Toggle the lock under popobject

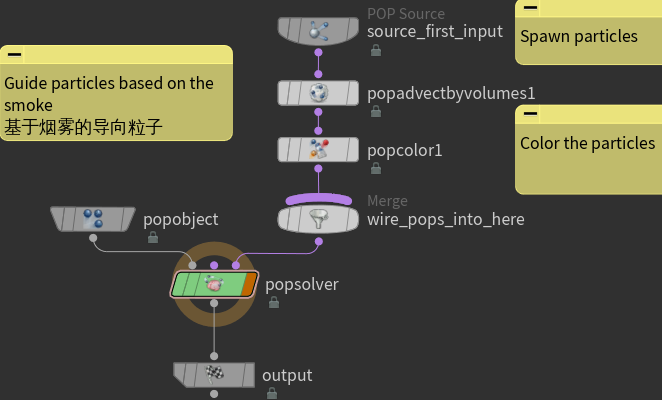click(x=152, y=238)
